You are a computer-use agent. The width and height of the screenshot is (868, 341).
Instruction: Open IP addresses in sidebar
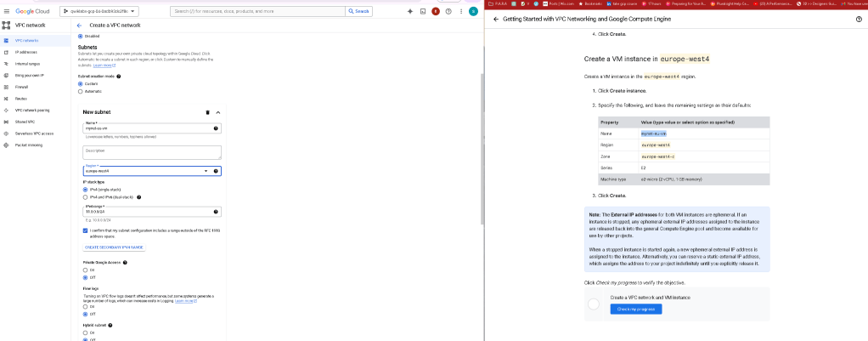tap(26, 52)
